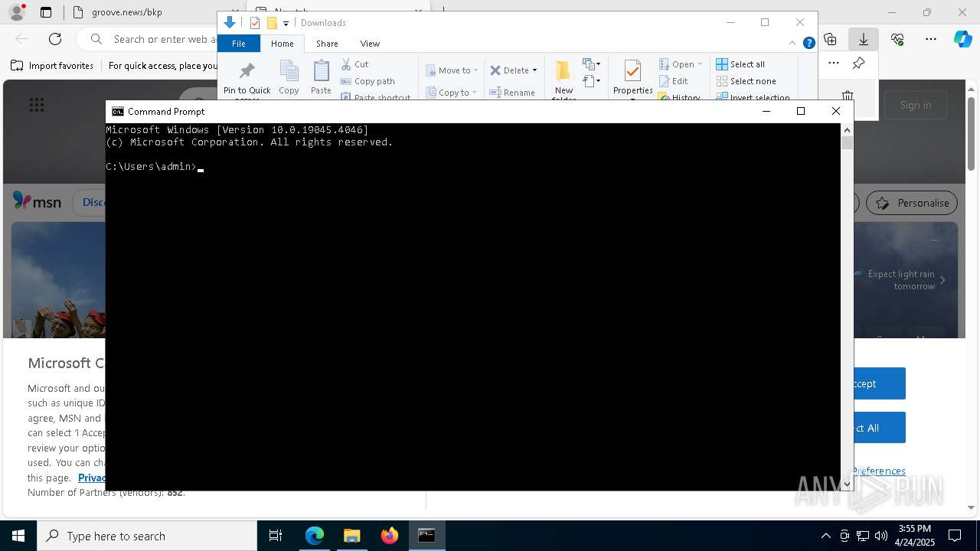Click the Properties icon in File Explorer ribbon
Image resolution: width=980 pixels, height=551 pixels.
632,73
